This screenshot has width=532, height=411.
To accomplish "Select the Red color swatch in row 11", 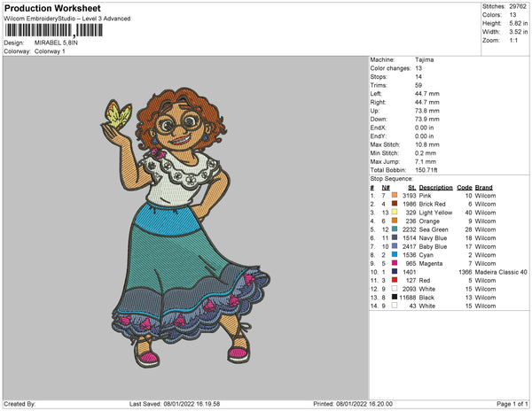I will tap(395, 280).
